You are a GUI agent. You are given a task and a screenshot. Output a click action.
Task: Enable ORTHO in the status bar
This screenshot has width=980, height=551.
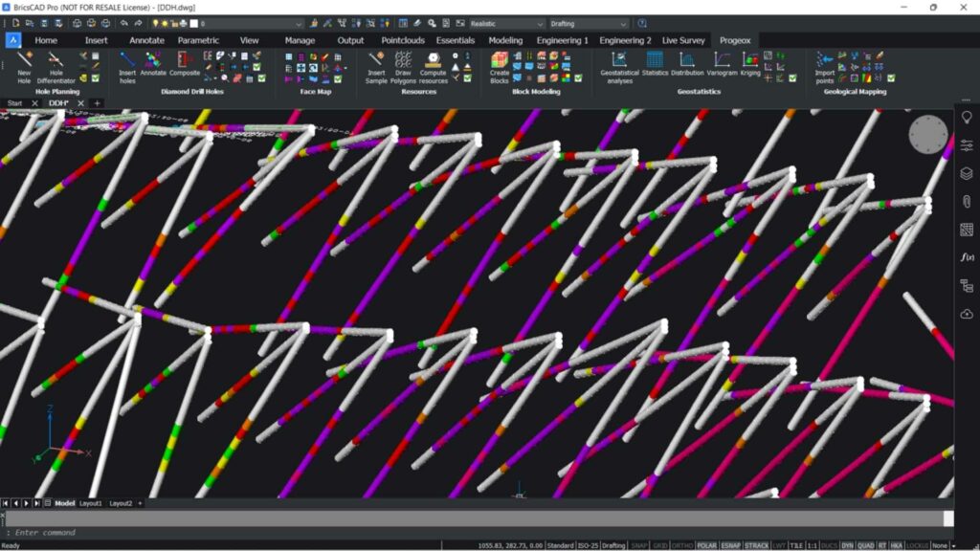(x=681, y=545)
